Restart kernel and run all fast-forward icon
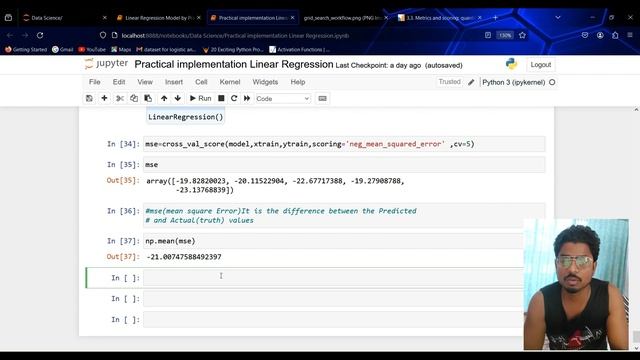 pyautogui.click(x=247, y=98)
